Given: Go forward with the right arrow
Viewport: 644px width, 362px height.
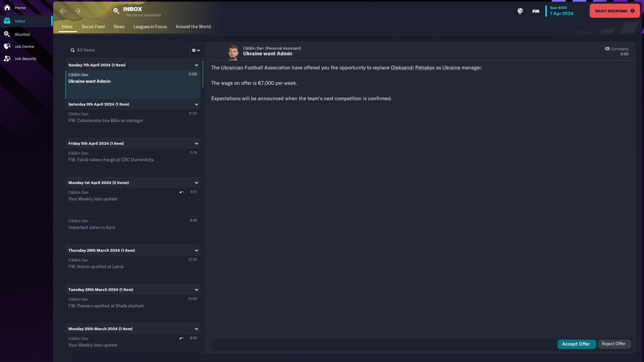Looking at the screenshot, I should tap(78, 11).
